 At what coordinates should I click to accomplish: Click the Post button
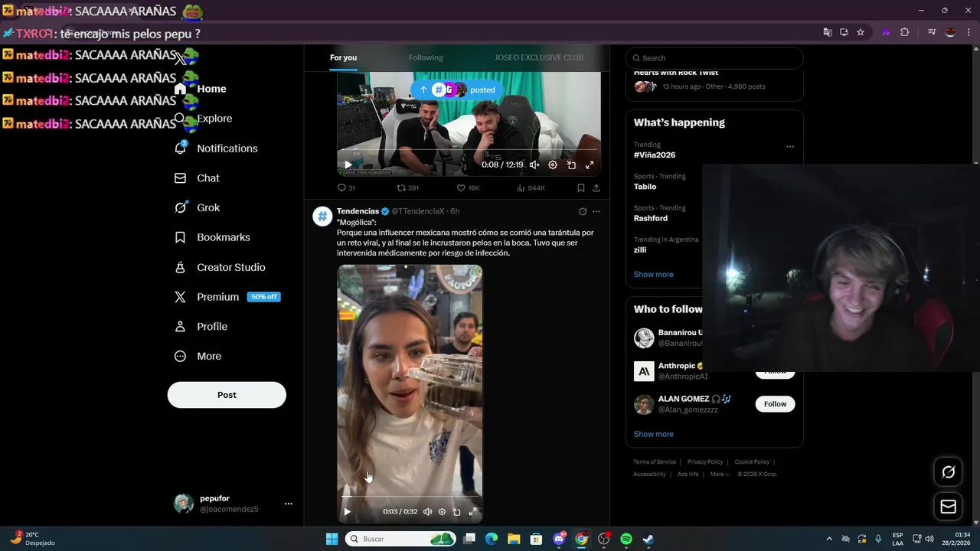227,395
